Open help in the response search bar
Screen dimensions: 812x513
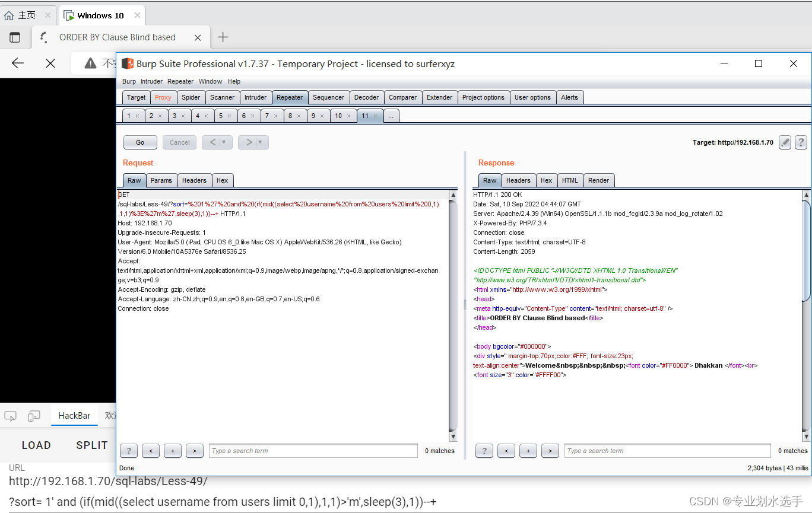tap(484, 451)
